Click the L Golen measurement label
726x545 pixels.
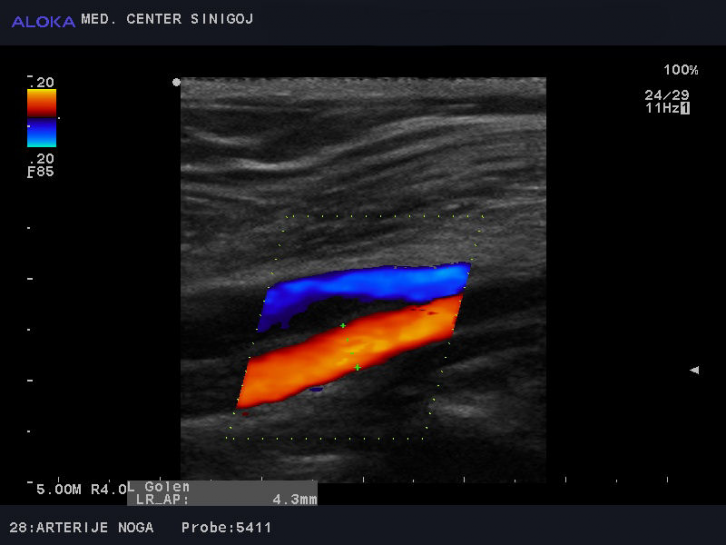(158, 487)
